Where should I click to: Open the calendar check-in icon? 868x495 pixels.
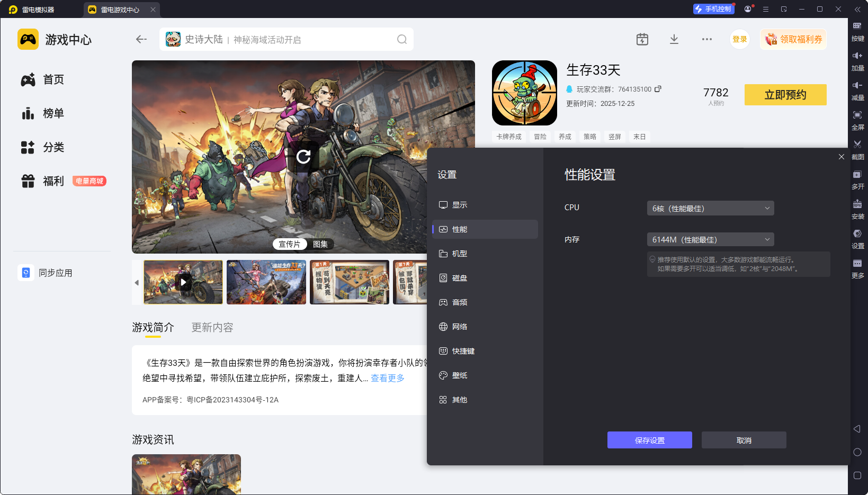point(642,39)
